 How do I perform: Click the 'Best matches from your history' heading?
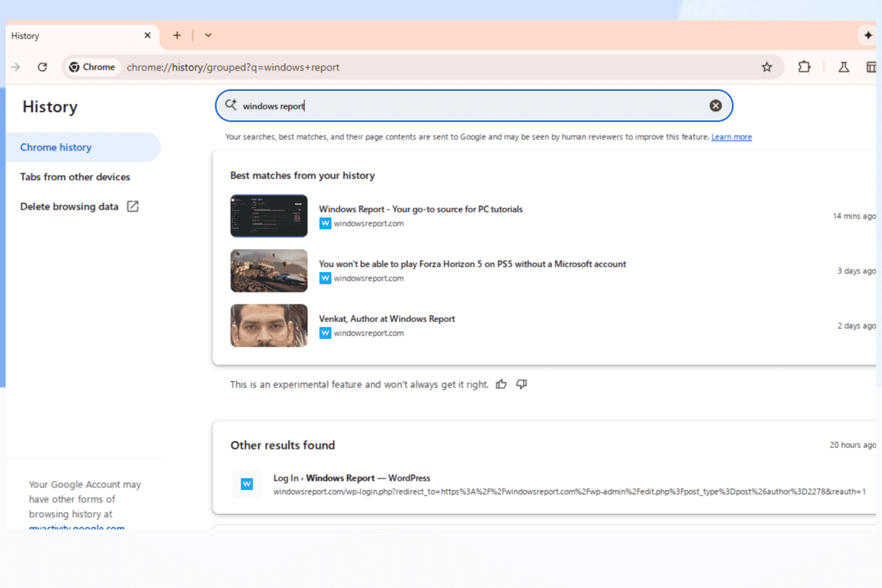point(303,176)
